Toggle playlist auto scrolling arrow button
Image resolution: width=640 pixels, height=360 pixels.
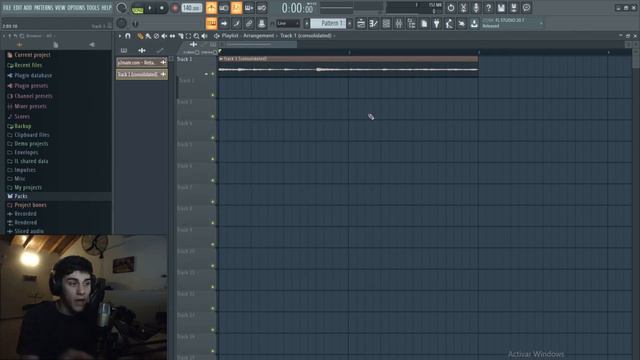[224, 24]
